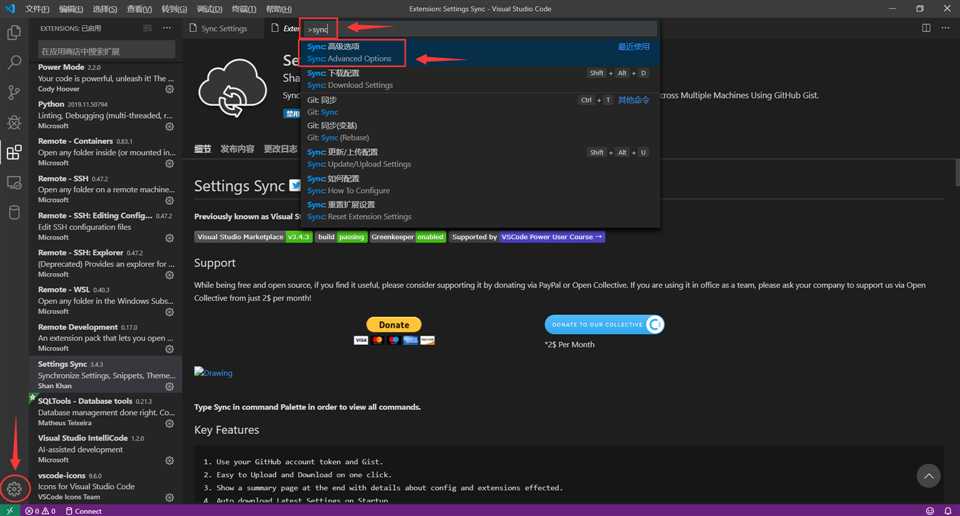Focus the 在应用商店中搜索扩展 search box
The width and height of the screenshot is (960, 516).
(x=107, y=51)
